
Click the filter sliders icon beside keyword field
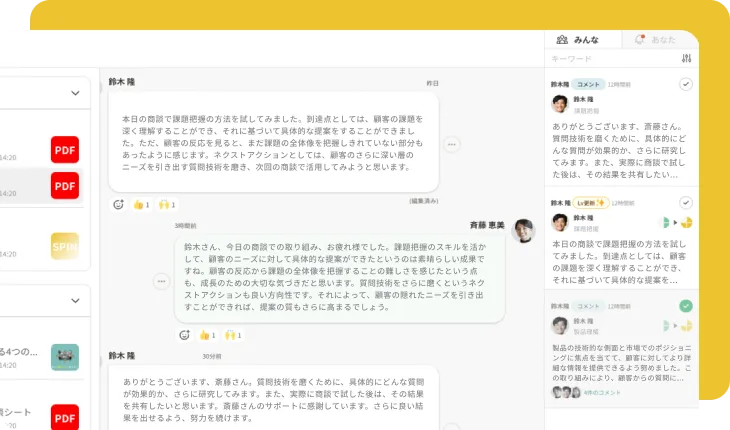(686, 59)
